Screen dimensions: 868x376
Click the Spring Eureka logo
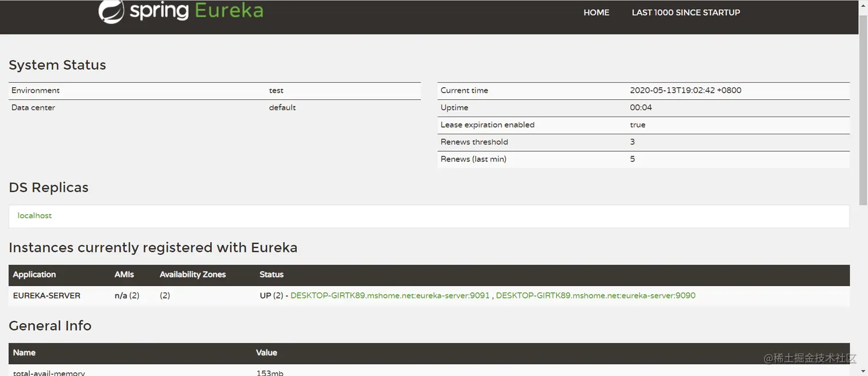coord(180,11)
